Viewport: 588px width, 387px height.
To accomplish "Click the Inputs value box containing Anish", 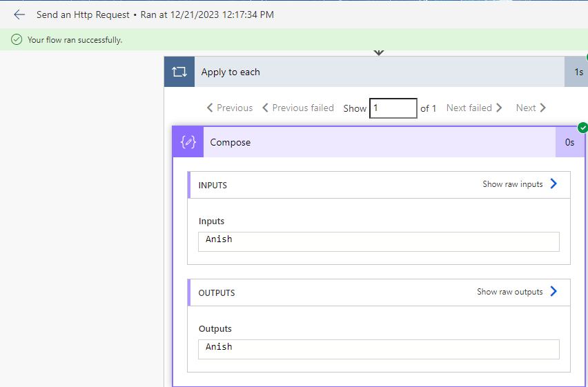I will [x=379, y=242].
